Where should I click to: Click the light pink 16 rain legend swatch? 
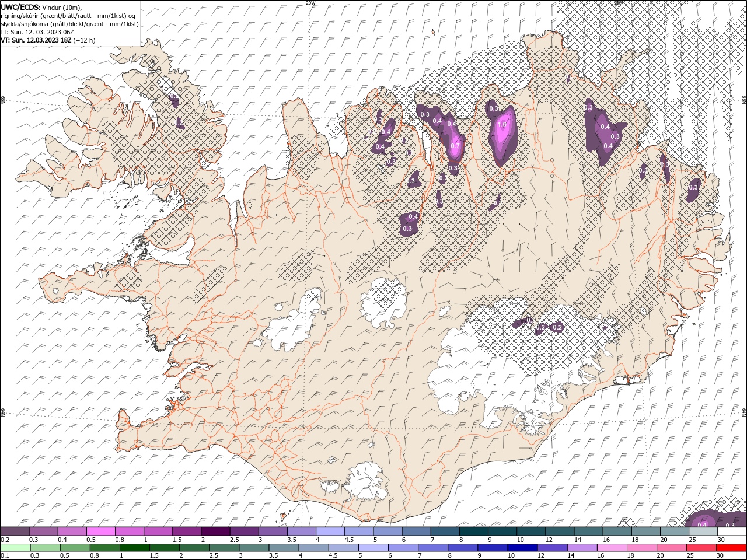click(x=612, y=548)
